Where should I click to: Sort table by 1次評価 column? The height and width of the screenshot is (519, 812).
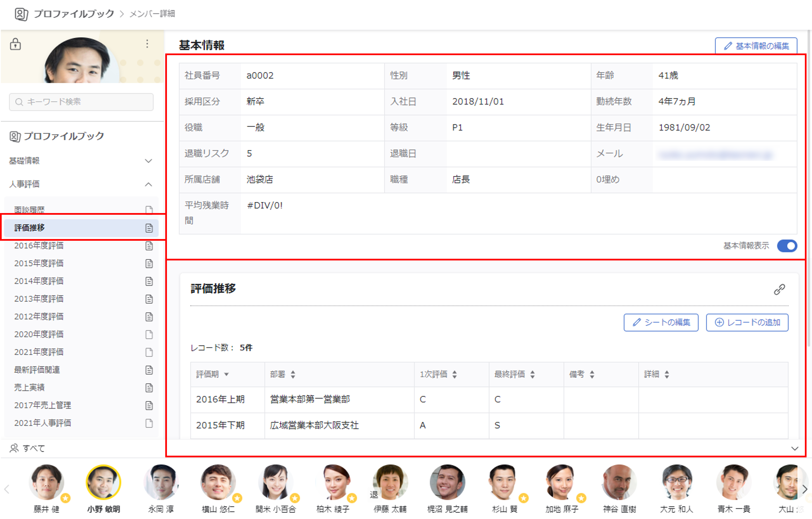455,374
